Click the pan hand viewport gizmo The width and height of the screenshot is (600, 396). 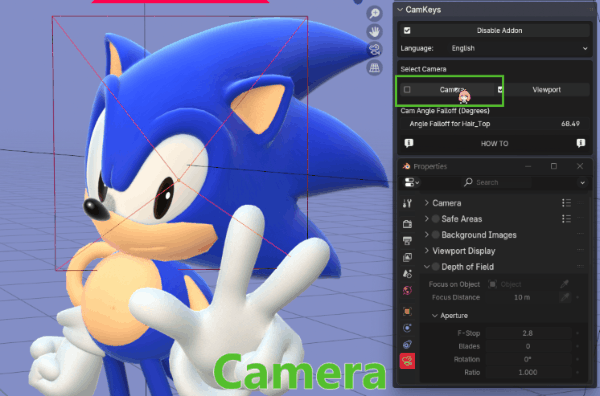point(374,32)
